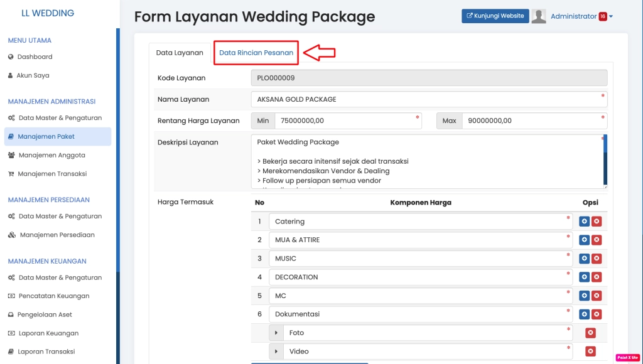Delete the Video sub-item
The image size is (643, 364).
[590, 351]
